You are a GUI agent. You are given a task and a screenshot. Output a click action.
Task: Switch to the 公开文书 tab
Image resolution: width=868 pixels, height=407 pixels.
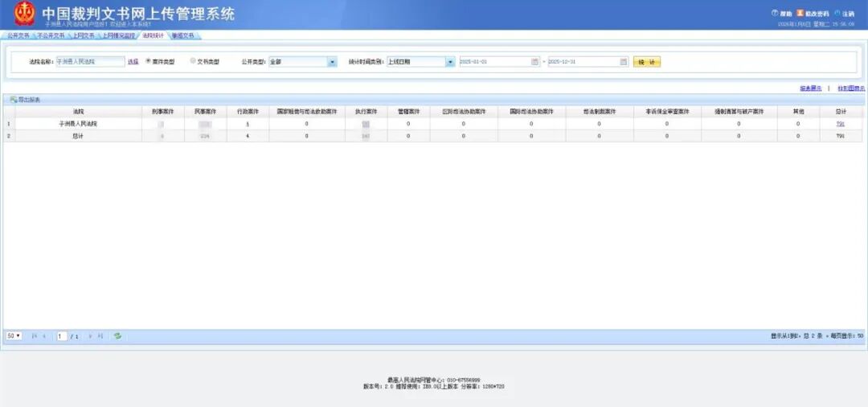[18, 36]
